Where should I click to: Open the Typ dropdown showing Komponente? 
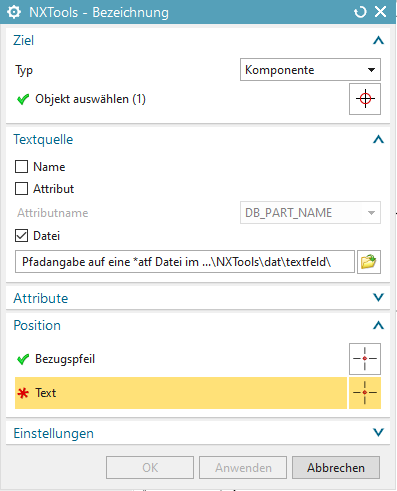pos(310,70)
